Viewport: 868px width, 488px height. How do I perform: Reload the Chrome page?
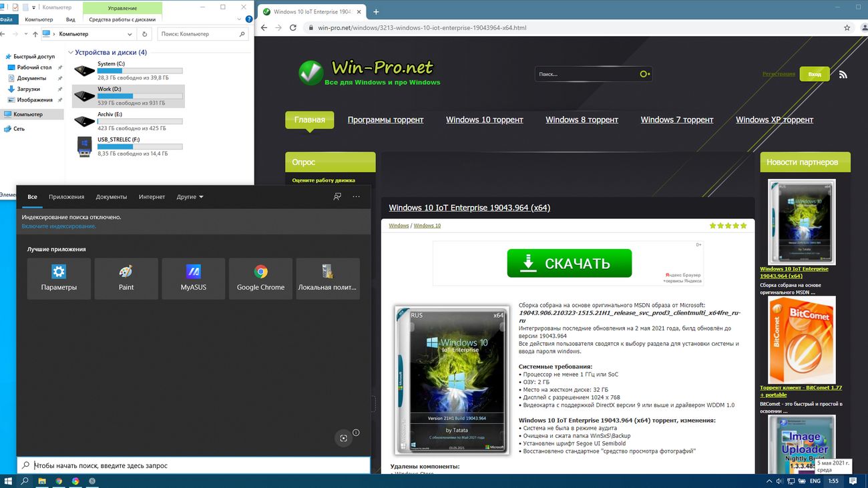[293, 28]
